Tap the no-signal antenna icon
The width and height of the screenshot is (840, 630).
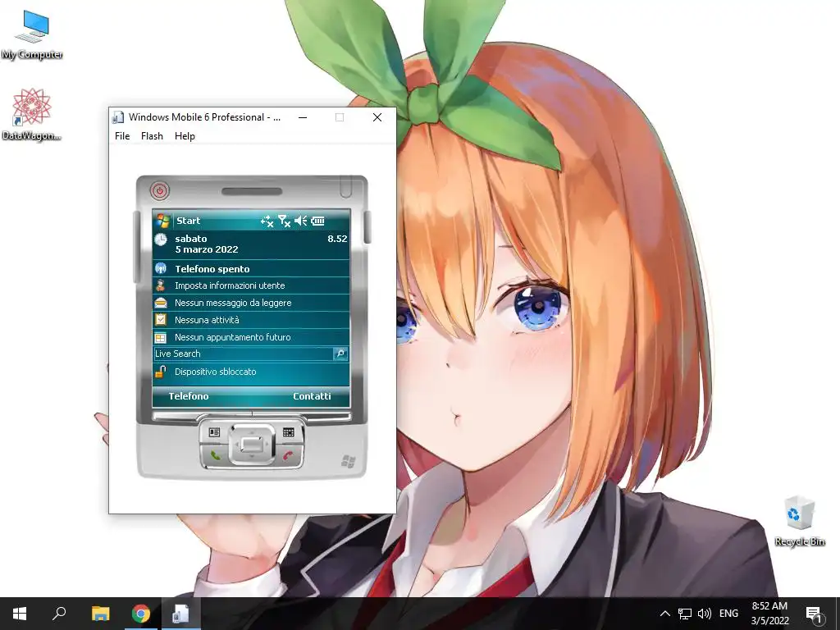284,221
